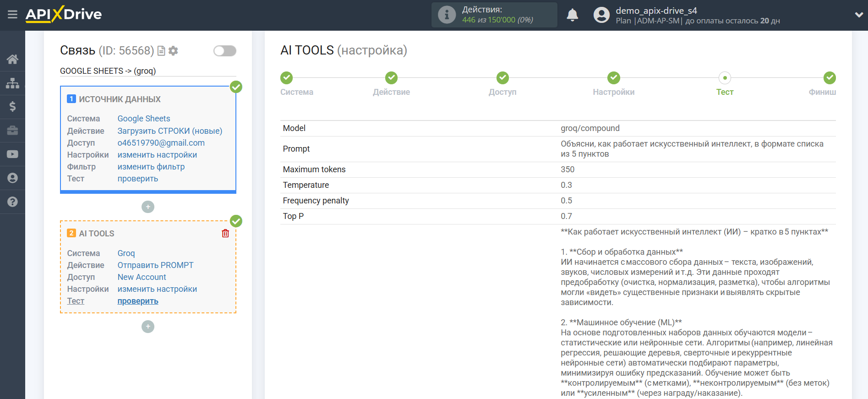Open the YouTube video sidebar icon
The width and height of the screenshot is (868, 399).
(x=12, y=154)
